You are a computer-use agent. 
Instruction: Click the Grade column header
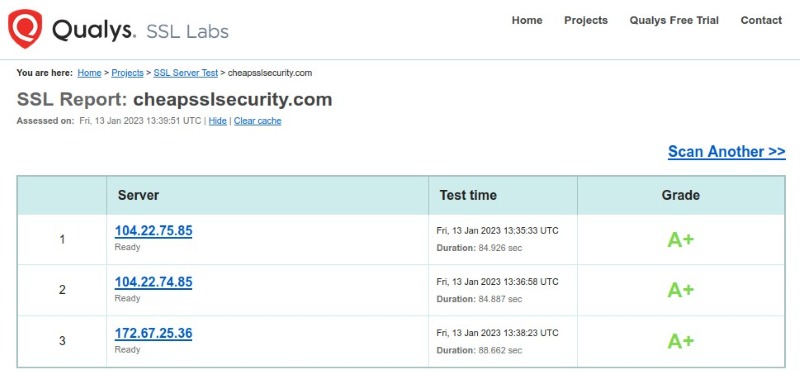tap(681, 195)
